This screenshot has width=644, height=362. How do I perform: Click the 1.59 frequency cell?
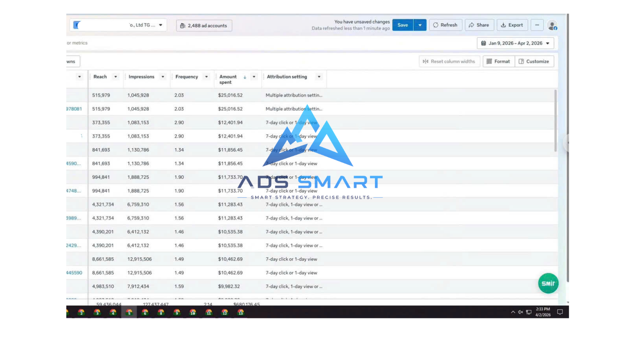click(179, 287)
